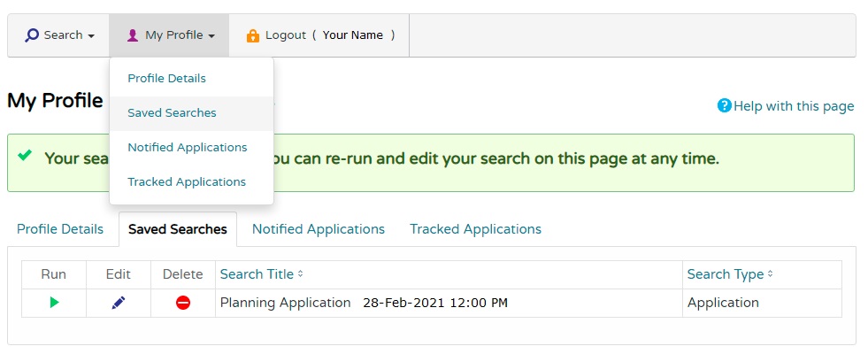
Task: Click the purple My Profile person icon
Action: (133, 35)
